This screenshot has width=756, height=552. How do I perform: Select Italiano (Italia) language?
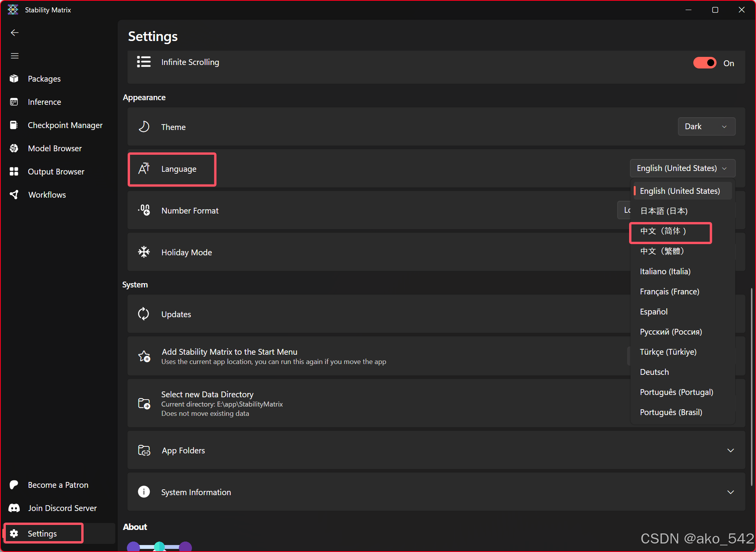click(682, 271)
